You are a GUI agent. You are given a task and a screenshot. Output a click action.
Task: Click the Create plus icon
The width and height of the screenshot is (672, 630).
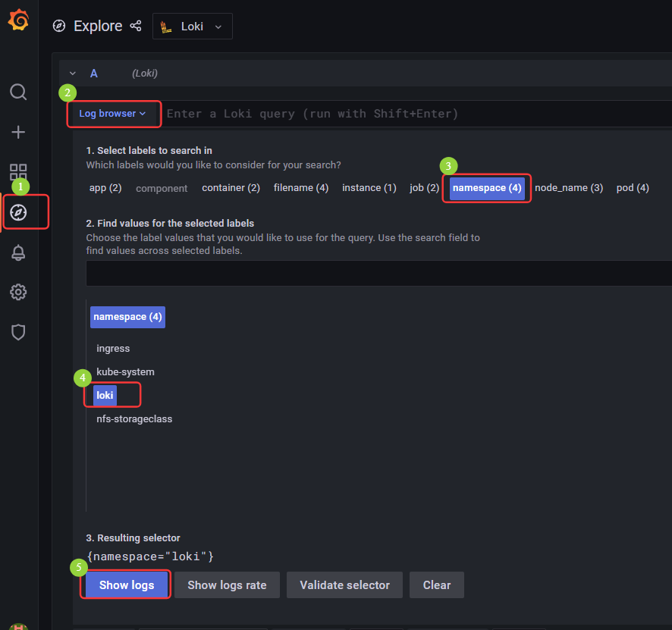pyautogui.click(x=18, y=132)
